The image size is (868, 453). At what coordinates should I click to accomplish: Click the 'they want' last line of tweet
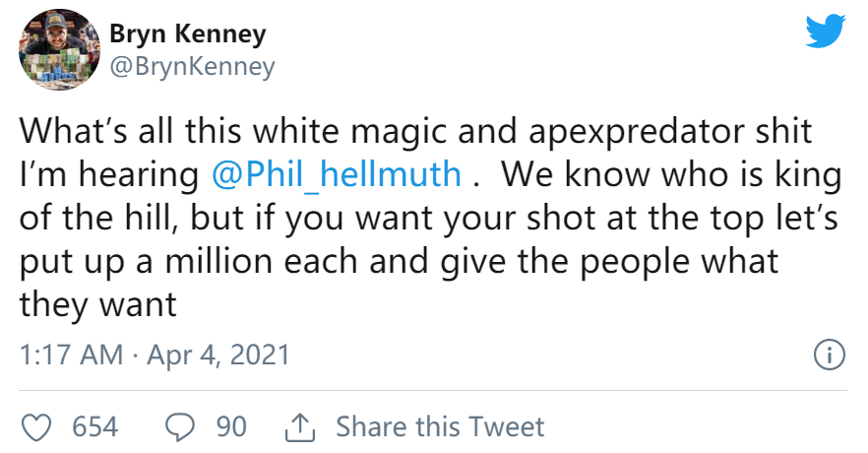coord(98,305)
